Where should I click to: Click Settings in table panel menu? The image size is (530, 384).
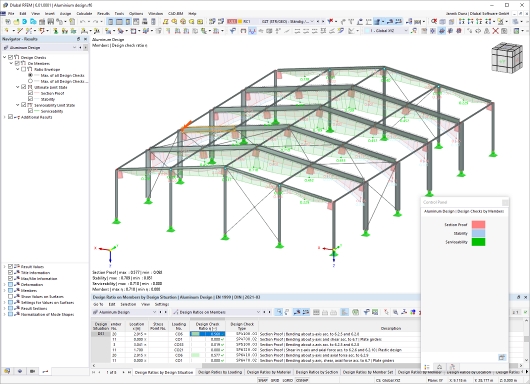pyautogui.click(x=161, y=304)
